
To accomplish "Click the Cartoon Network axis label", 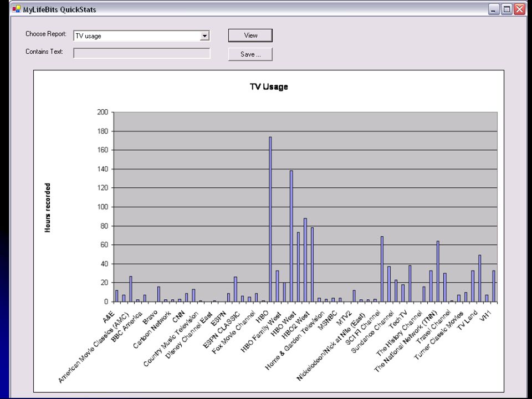I will 152,329.
